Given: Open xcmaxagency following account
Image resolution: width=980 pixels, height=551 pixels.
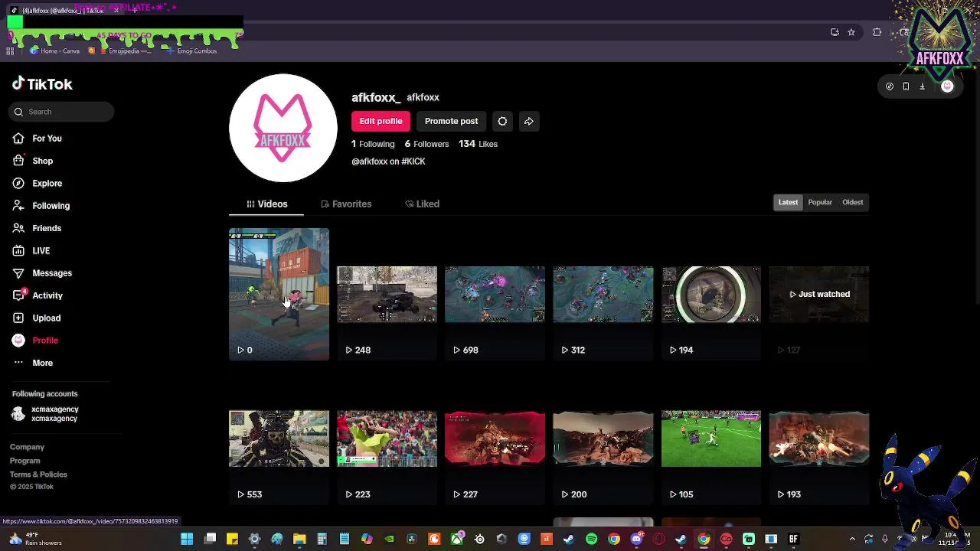Looking at the screenshot, I should pos(46,414).
